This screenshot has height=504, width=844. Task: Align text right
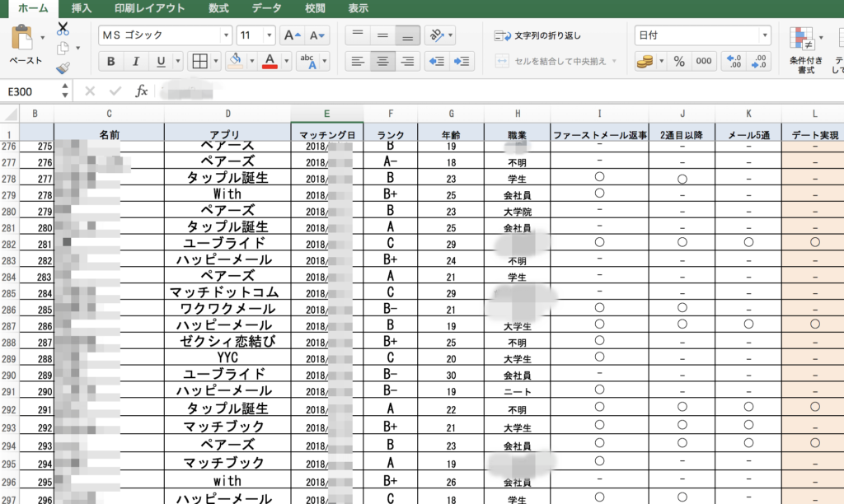pyautogui.click(x=407, y=61)
